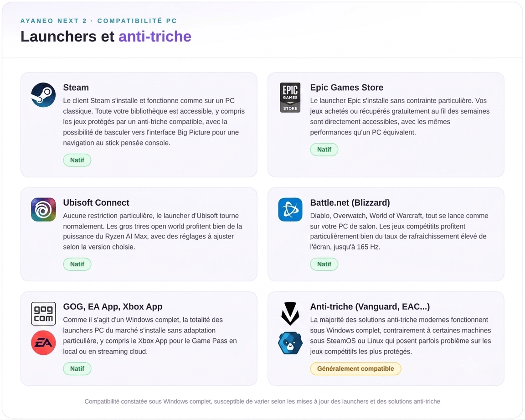Click the GOG.com logo icon
Screen dimensions: 525x420
(43, 313)
